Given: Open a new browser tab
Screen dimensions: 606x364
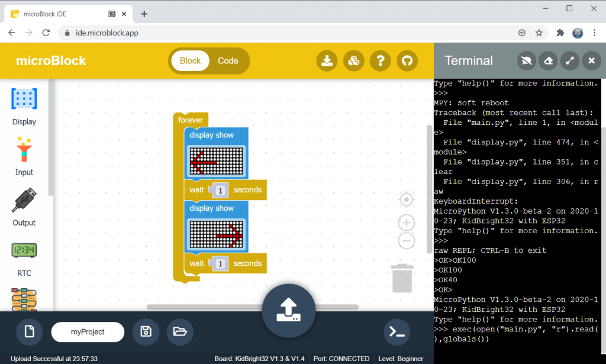Looking at the screenshot, I should (144, 14).
